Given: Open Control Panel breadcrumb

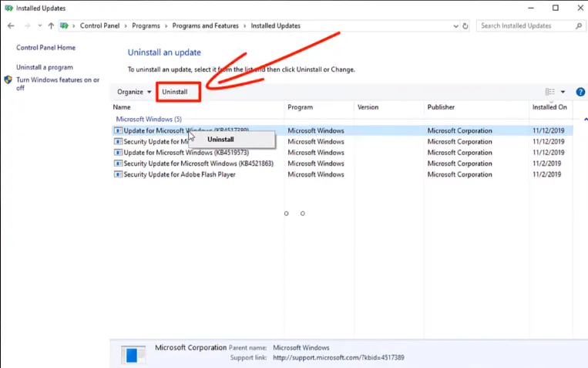Looking at the screenshot, I should (99, 26).
